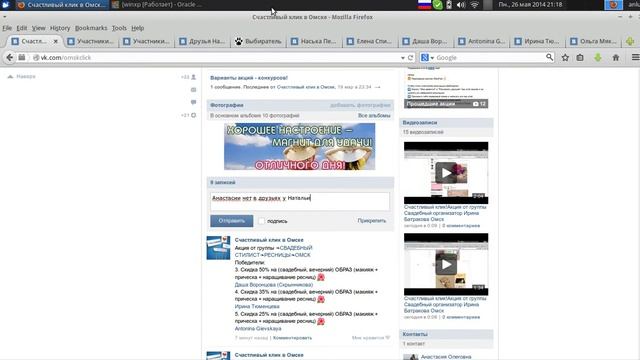Open the View menu

point(38,28)
